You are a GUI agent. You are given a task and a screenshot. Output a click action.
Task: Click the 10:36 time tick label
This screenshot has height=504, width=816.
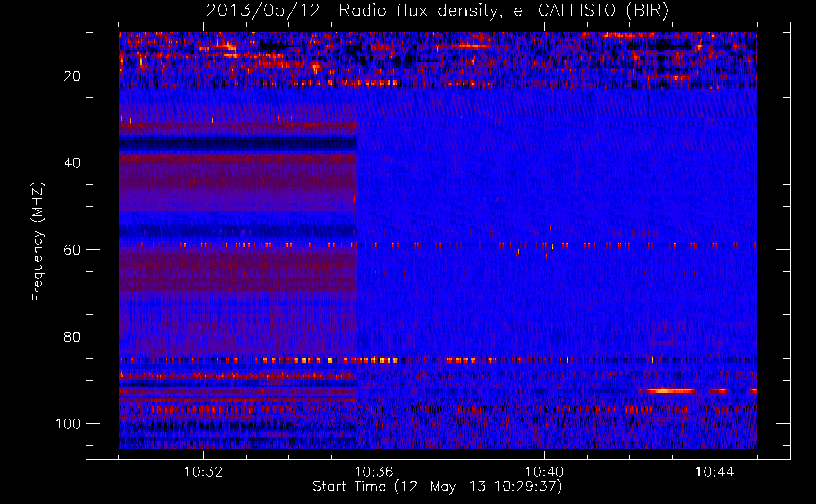click(374, 472)
